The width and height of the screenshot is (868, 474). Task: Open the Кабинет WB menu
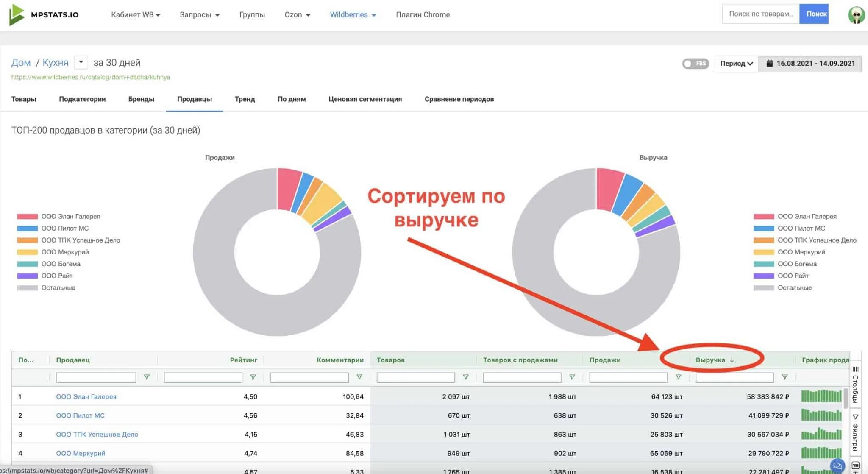coord(135,14)
